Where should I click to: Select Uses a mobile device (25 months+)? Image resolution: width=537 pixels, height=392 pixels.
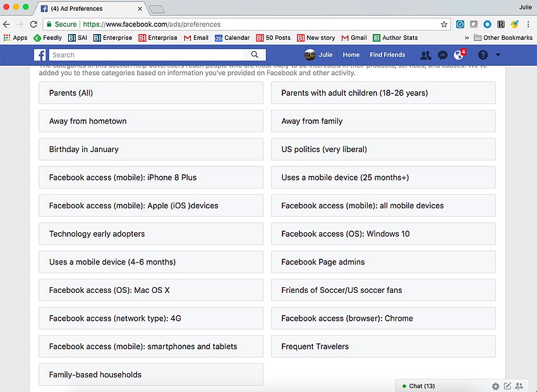(x=383, y=177)
